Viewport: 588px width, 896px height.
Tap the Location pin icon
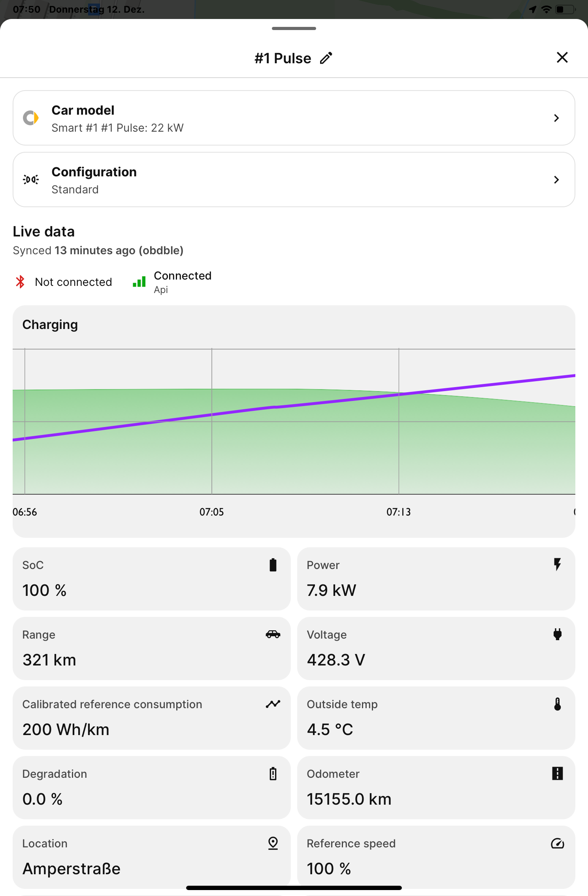(x=273, y=843)
